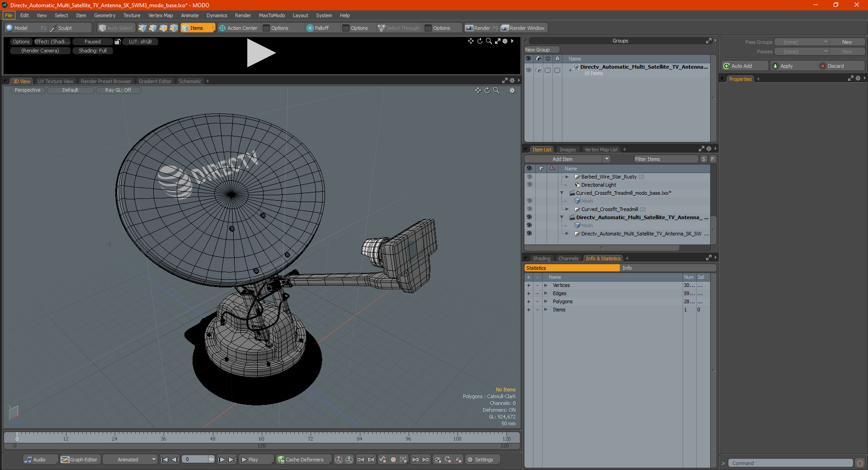Select Edges selection mode cube icon
This screenshot has height=470, width=868.
pyautogui.click(x=153, y=28)
